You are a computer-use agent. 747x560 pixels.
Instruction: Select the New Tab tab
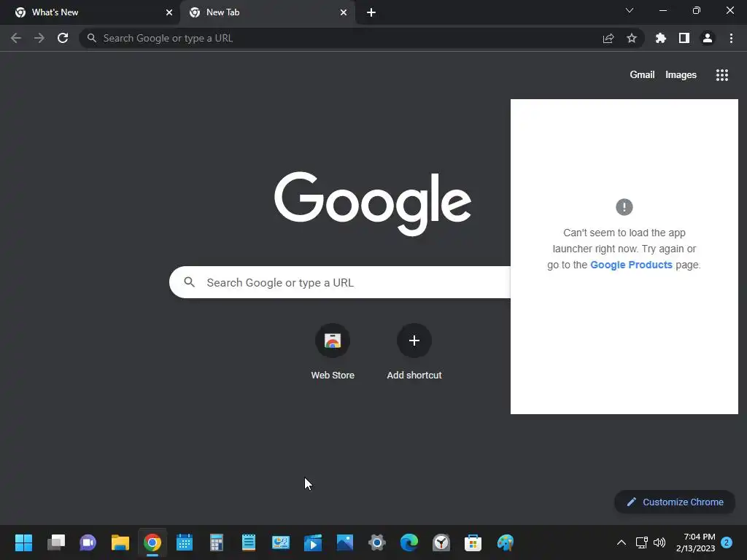[267, 12]
